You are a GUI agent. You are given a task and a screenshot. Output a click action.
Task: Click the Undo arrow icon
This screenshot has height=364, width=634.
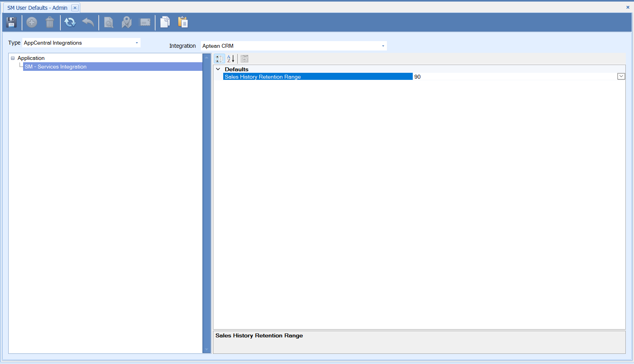click(x=88, y=22)
